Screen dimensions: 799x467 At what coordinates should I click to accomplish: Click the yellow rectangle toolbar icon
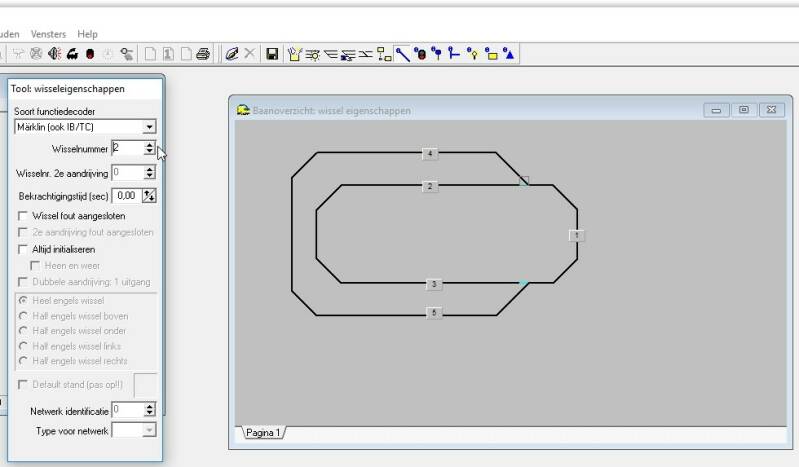(490, 54)
